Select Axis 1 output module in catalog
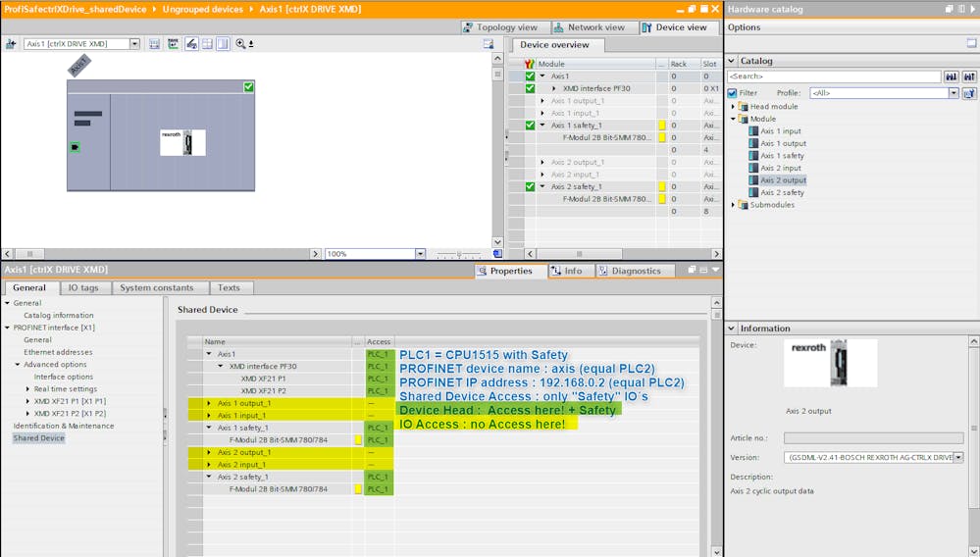This screenshot has height=557, width=980. point(783,143)
